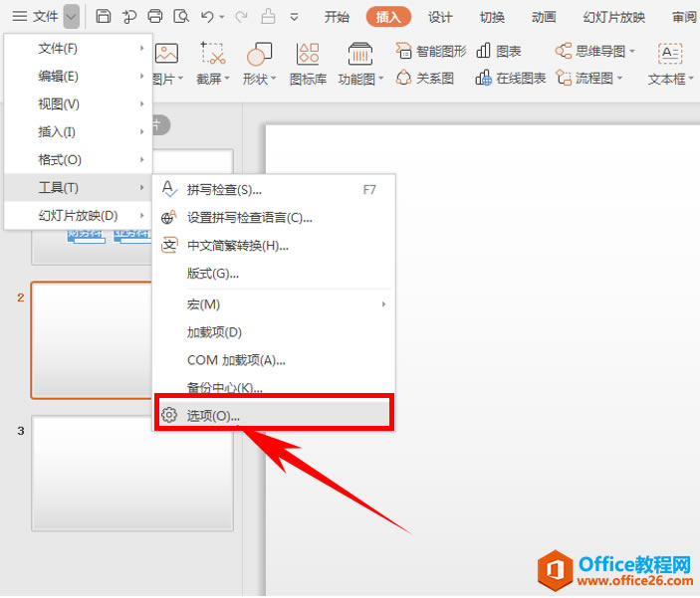Click the 截屏 screenshot scissors icon
The width and height of the screenshot is (700, 598).
[212, 53]
